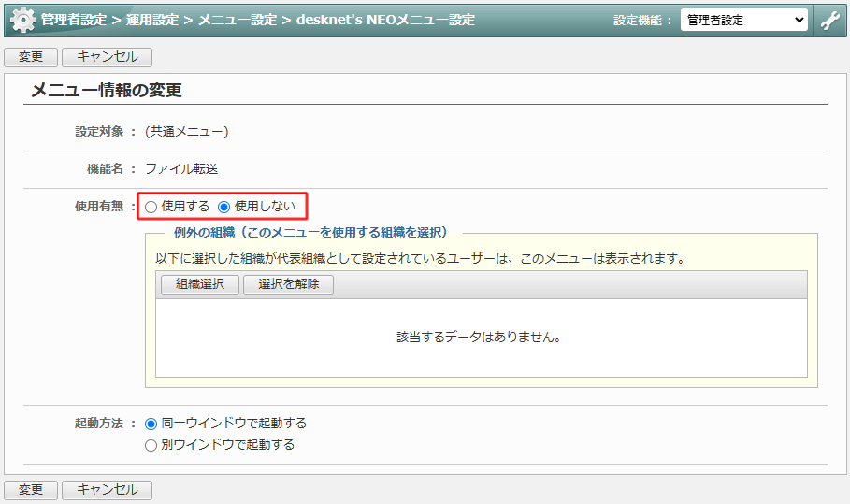Select desknet's NEOメニュー設定 breadcrumb
Screen dimensions: 850x504
tap(385, 20)
